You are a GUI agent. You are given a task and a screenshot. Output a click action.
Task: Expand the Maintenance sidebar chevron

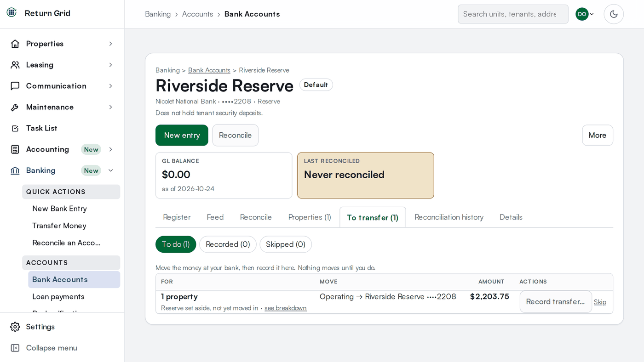111,107
